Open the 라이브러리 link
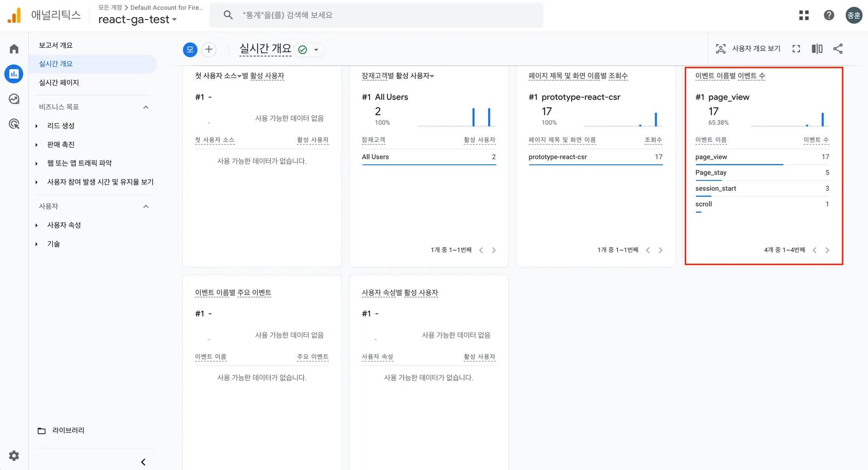The image size is (868, 470). [x=68, y=430]
